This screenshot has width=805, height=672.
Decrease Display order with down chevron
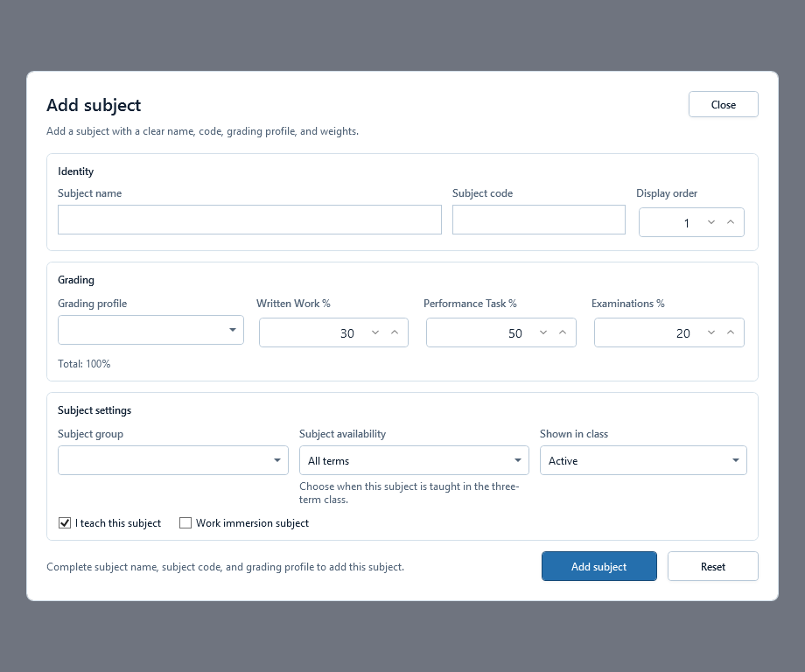tap(711, 222)
